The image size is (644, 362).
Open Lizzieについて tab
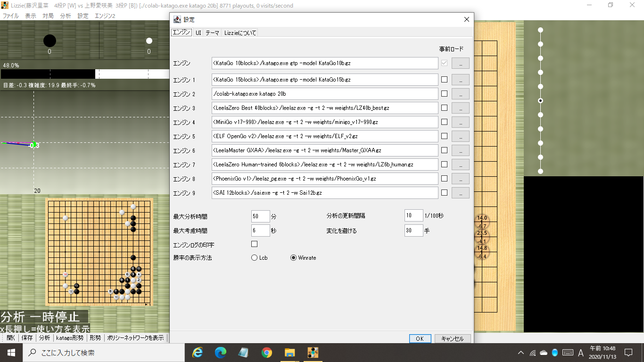pyautogui.click(x=240, y=33)
